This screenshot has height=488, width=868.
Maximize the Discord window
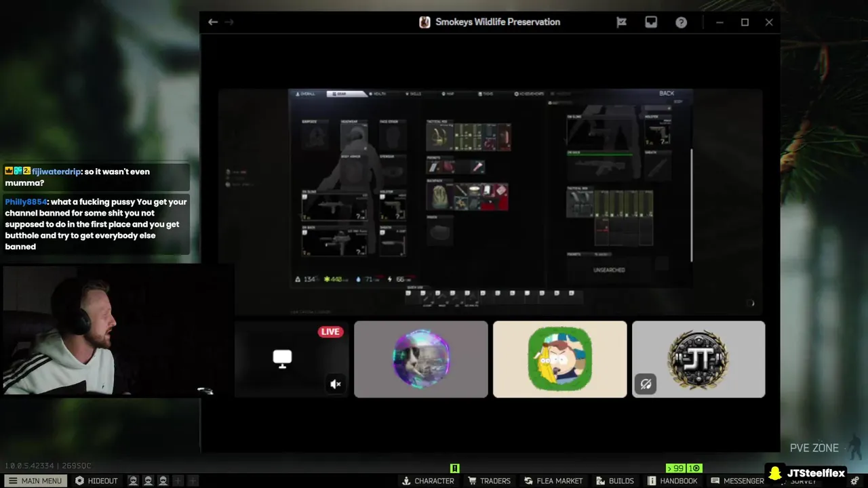(745, 22)
